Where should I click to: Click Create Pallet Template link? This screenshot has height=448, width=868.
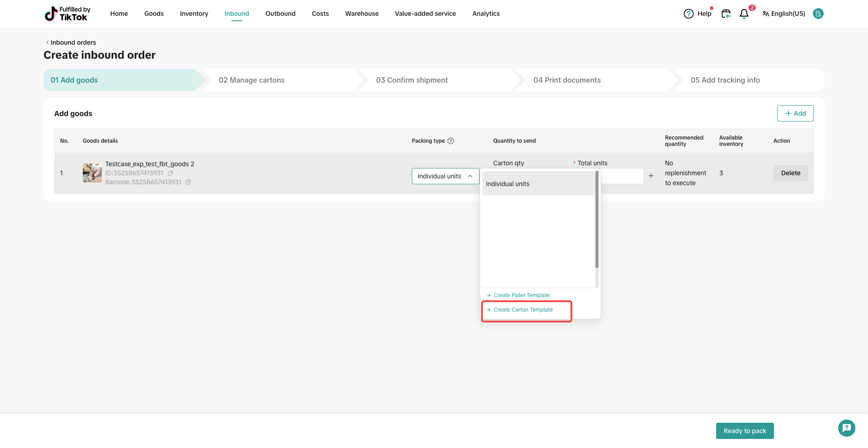click(521, 295)
